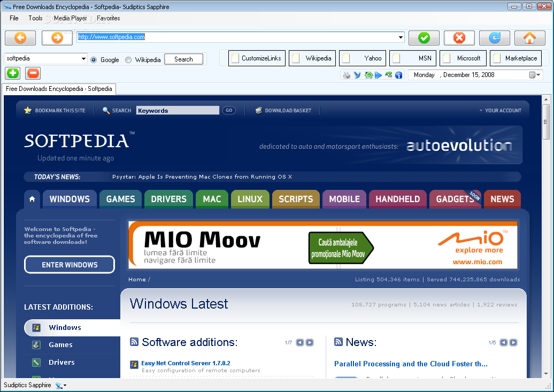This screenshot has width=554, height=392.
Task: Select Drivers under Latest Additions
Action: coord(61,362)
